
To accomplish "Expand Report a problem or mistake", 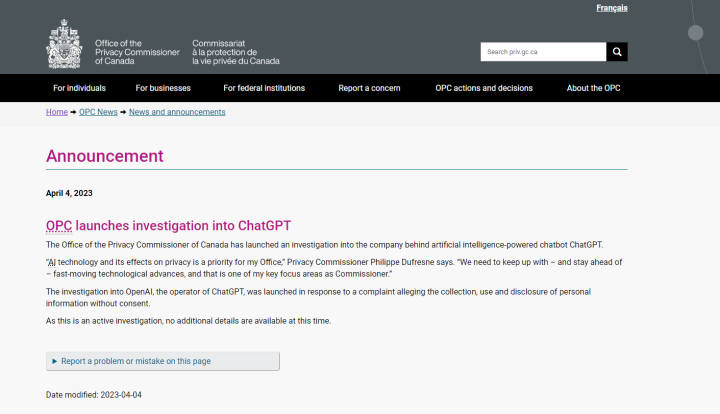I will [163, 361].
